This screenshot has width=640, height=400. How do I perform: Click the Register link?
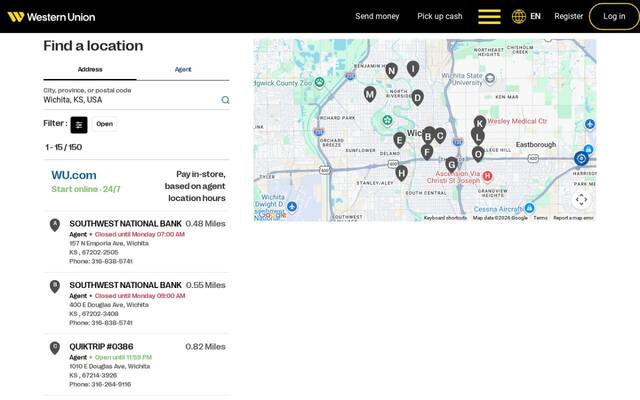click(x=568, y=16)
